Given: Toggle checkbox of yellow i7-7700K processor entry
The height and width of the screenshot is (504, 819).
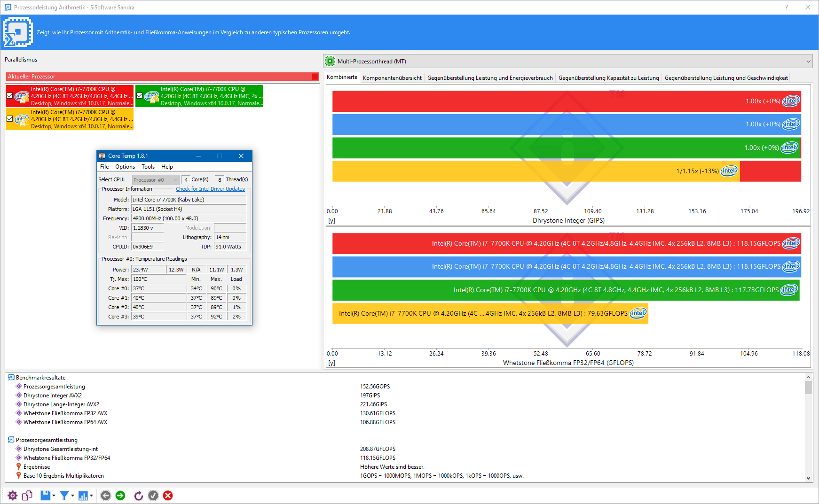Looking at the screenshot, I should 10,119.
